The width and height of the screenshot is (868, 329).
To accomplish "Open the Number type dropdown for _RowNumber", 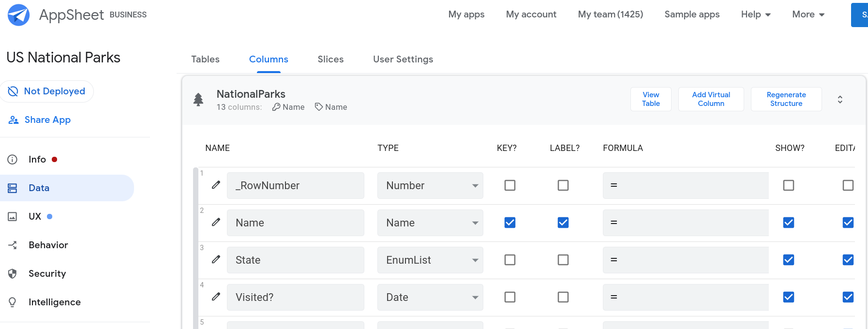I will coord(430,185).
